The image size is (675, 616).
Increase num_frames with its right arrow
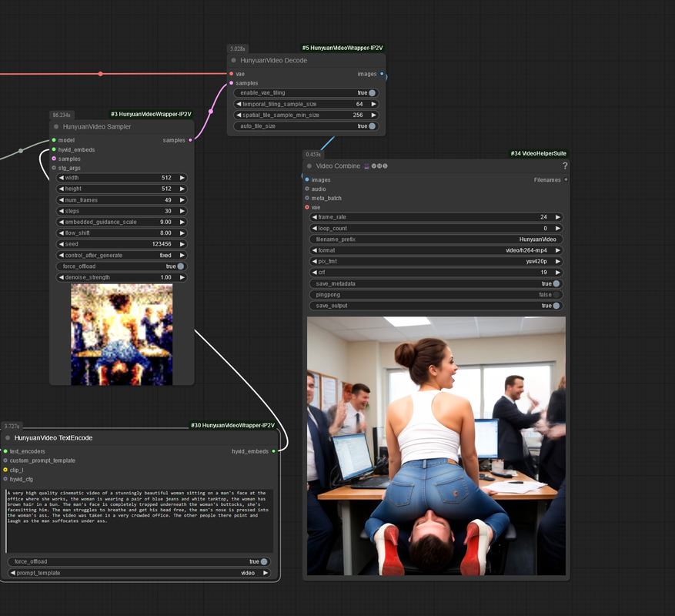tap(182, 200)
